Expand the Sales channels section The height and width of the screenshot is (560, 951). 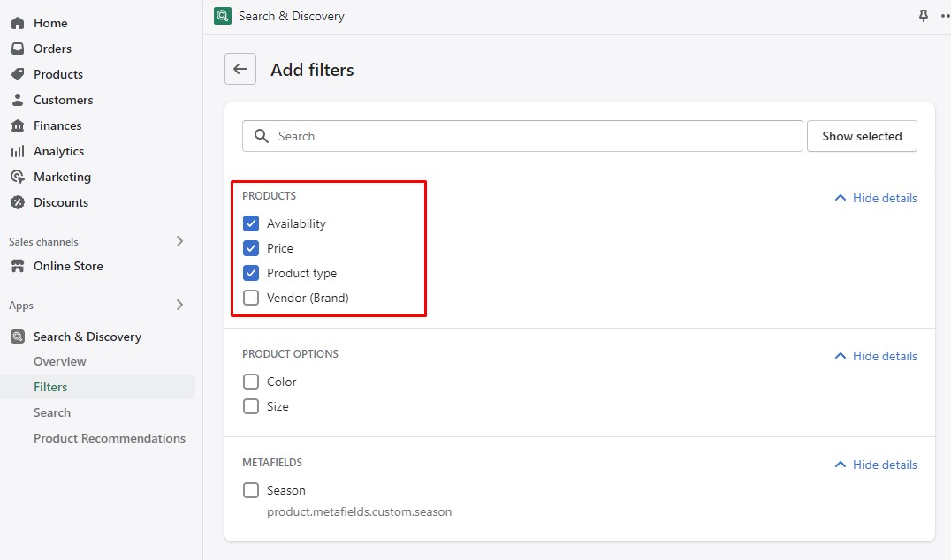pos(179,240)
